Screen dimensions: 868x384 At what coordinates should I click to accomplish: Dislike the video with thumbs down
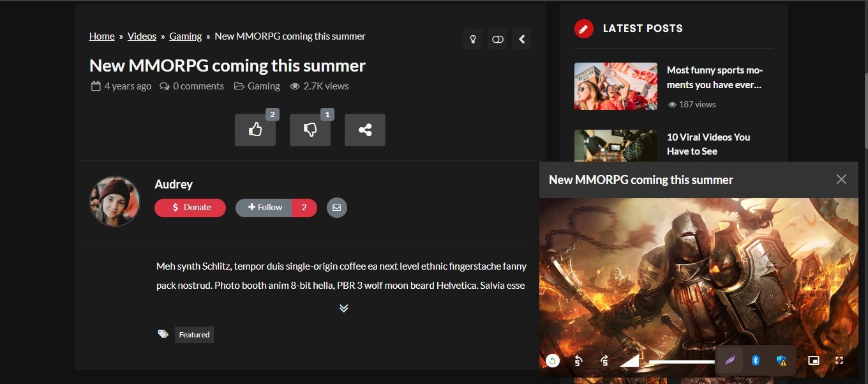coord(310,130)
